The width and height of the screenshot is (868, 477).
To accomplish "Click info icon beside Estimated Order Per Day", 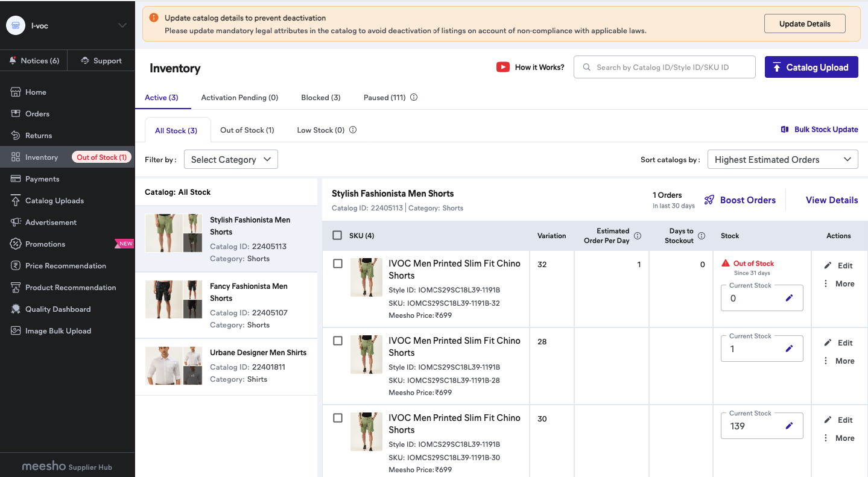I will 638,236.
